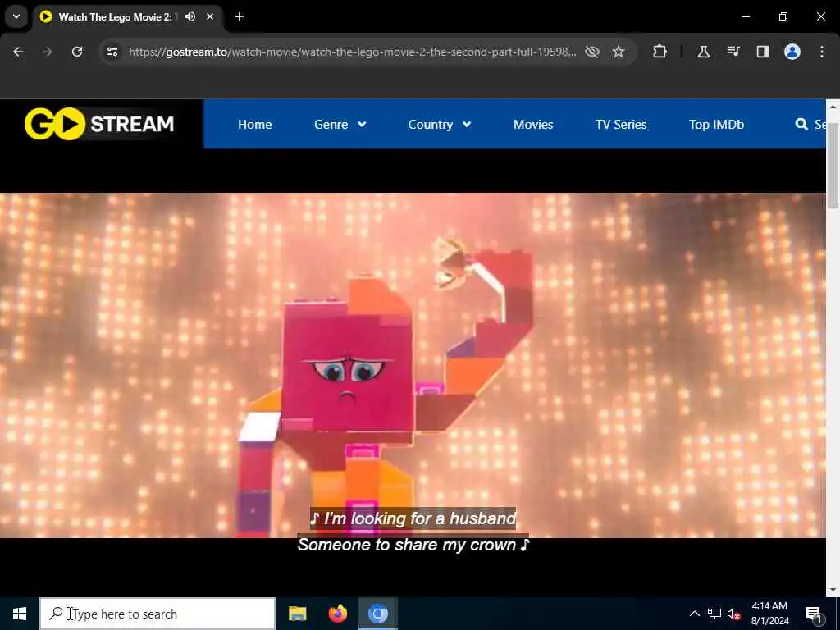Open third-party cookie blocking eye icon
840x630 pixels.
[x=592, y=52]
